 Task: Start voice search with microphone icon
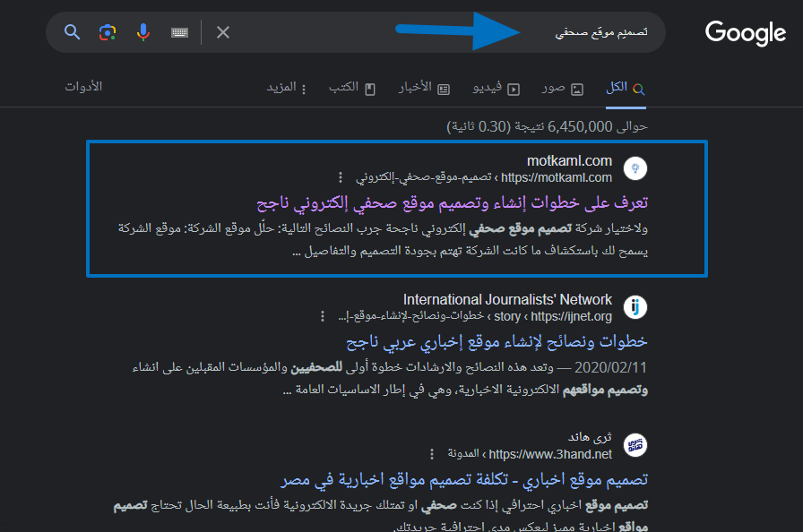click(143, 32)
